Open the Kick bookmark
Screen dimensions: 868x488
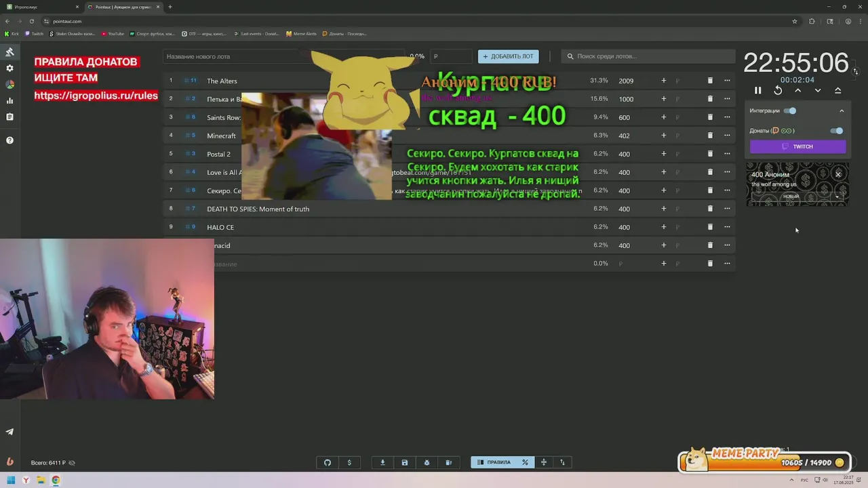12,33
